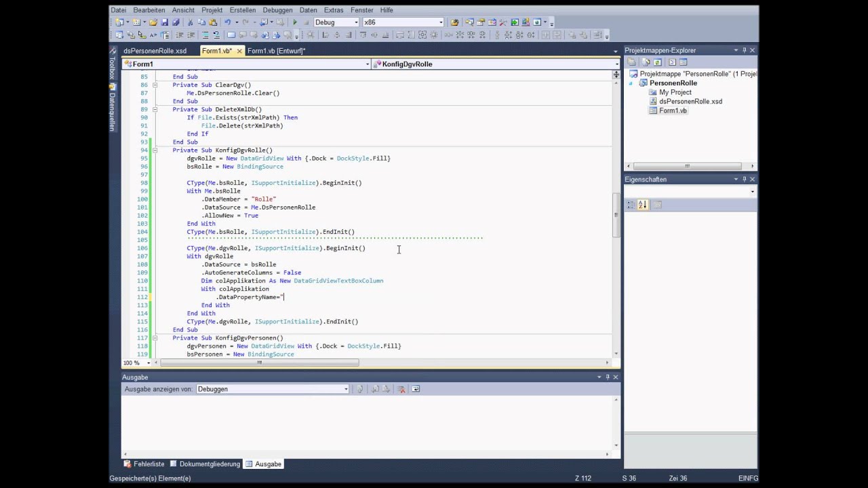Collapse Sub KonfigDgvPersonen outlining box
Viewport: 868px width, 488px height.
tap(155, 338)
